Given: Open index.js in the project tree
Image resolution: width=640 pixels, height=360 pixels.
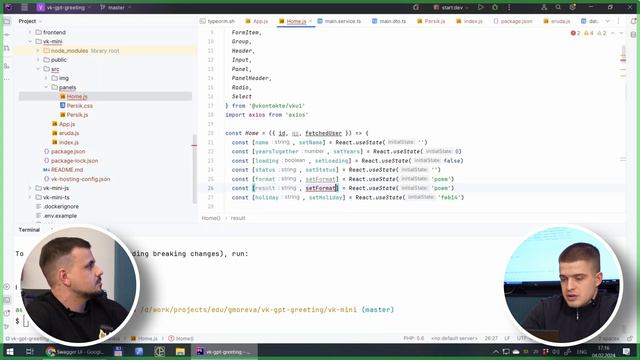Looking at the screenshot, I should pos(69,142).
